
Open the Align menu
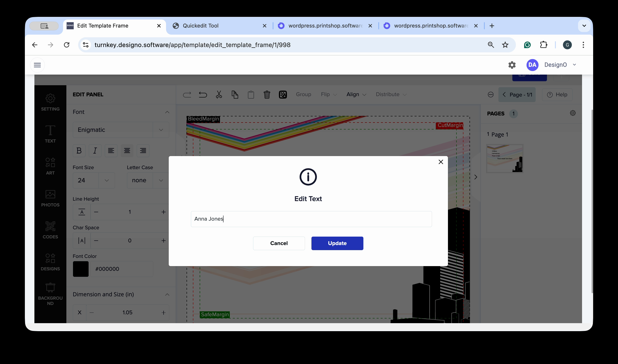pyautogui.click(x=356, y=94)
